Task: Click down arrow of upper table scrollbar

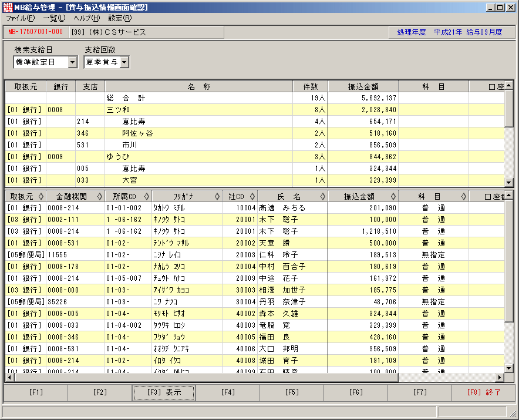Action: [x=509, y=182]
